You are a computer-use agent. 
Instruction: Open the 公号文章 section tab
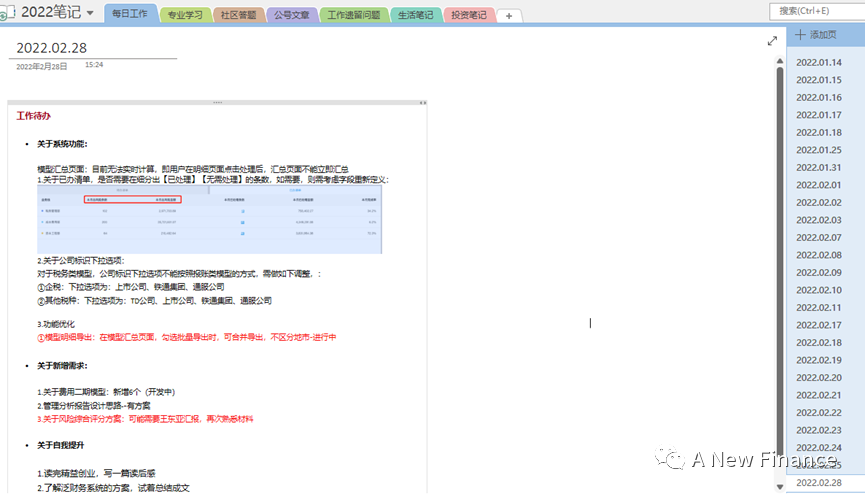(292, 15)
